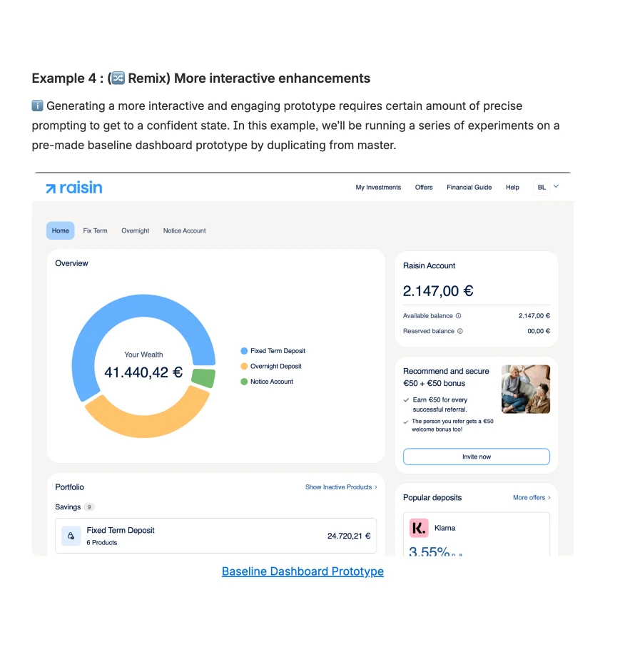
Task: Click the Popular deposits heading
Action: (432, 497)
